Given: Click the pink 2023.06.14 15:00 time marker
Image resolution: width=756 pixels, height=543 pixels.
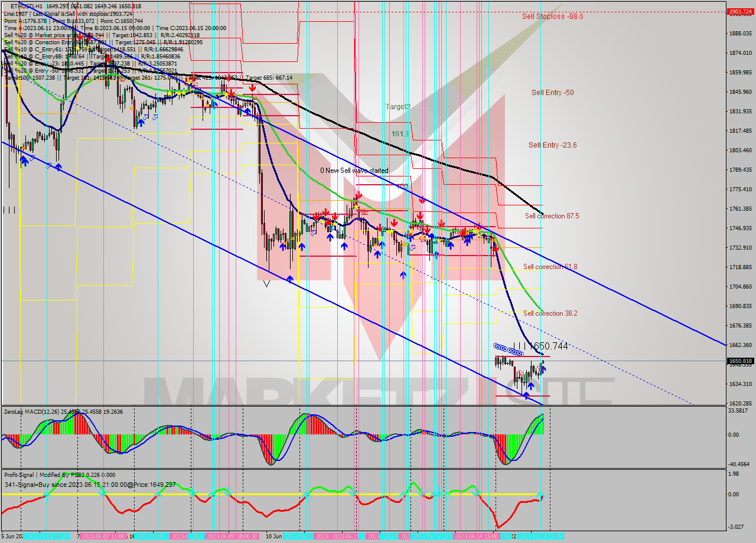Looking at the screenshot, I should tap(476, 537).
